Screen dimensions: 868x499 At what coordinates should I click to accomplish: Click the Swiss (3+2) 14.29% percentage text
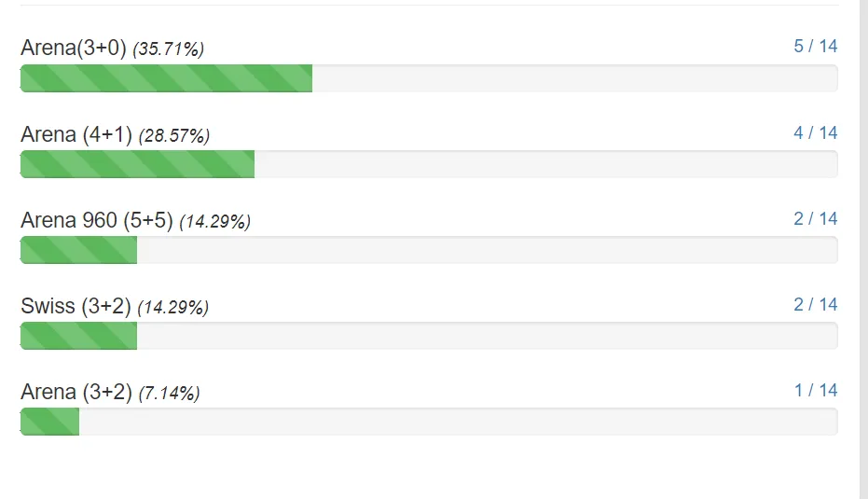click(173, 308)
